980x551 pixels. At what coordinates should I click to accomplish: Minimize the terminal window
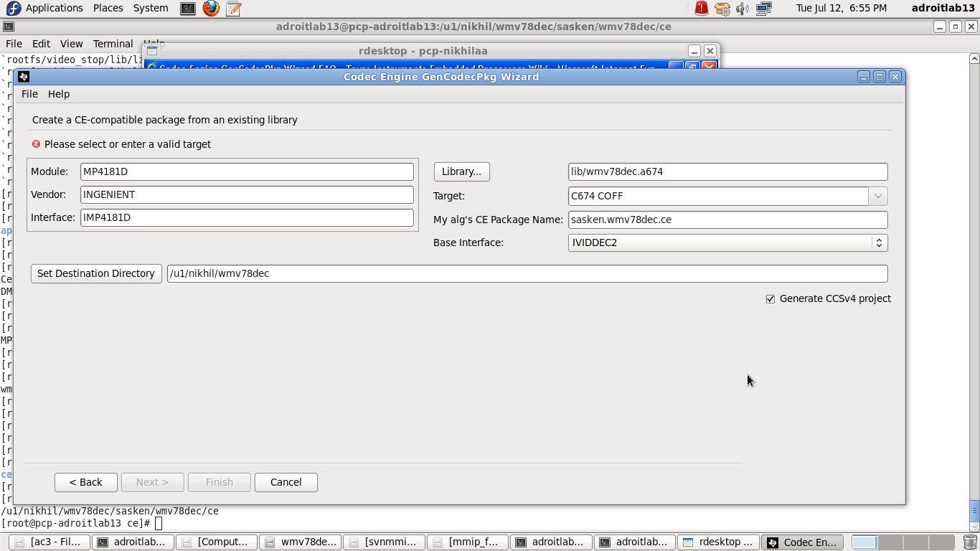[x=940, y=27]
